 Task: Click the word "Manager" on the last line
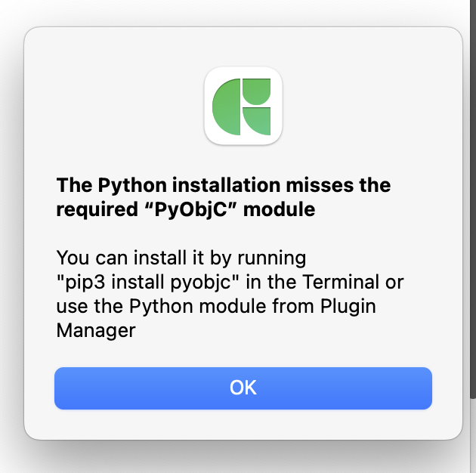(96, 330)
